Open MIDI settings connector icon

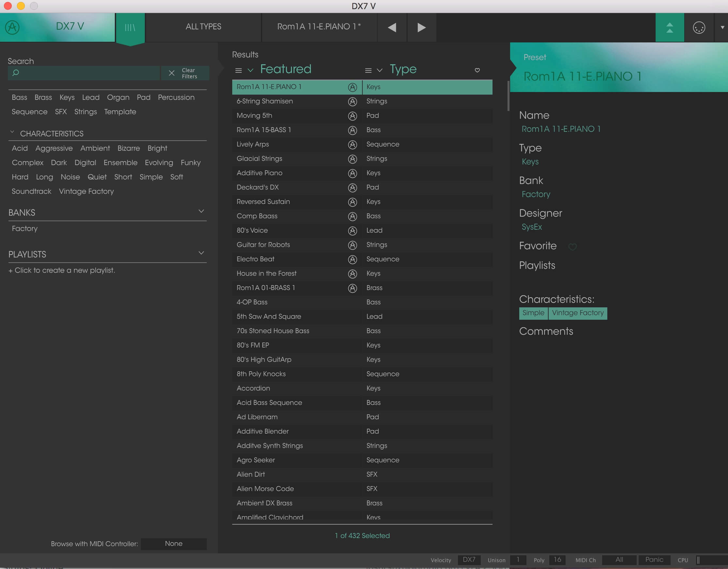699,27
